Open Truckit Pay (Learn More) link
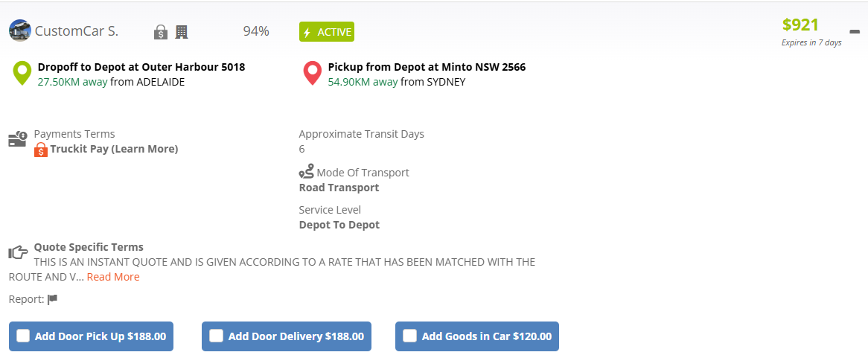This screenshot has width=868, height=355. point(114,149)
